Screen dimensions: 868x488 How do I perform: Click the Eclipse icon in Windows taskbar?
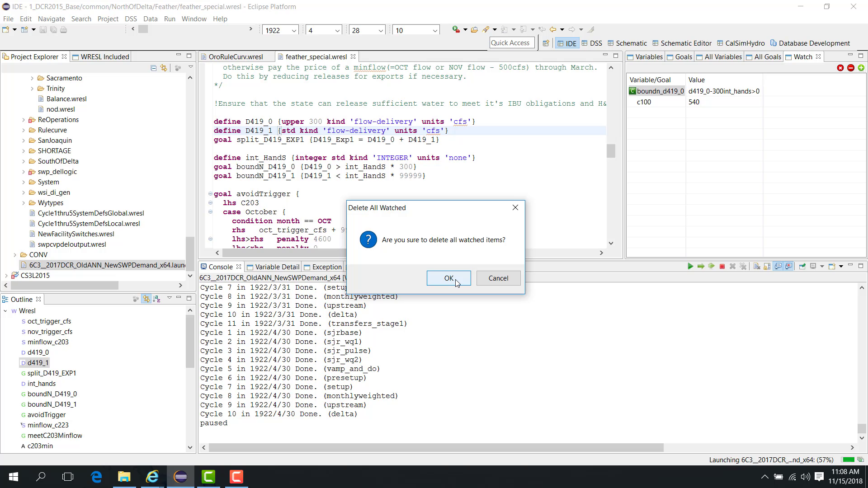pyautogui.click(x=180, y=477)
